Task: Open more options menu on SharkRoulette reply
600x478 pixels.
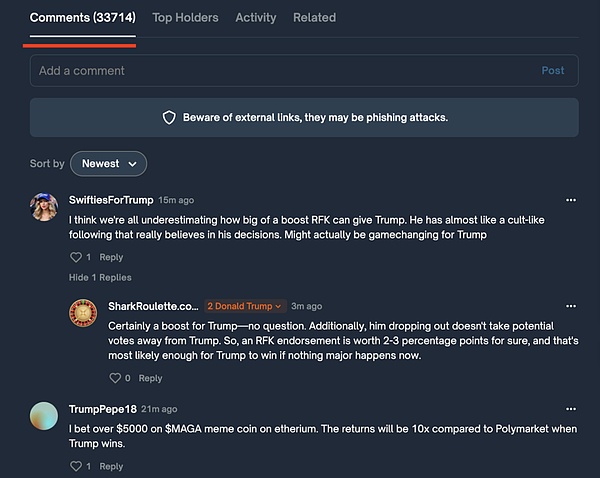Action: click(x=571, y=306)
